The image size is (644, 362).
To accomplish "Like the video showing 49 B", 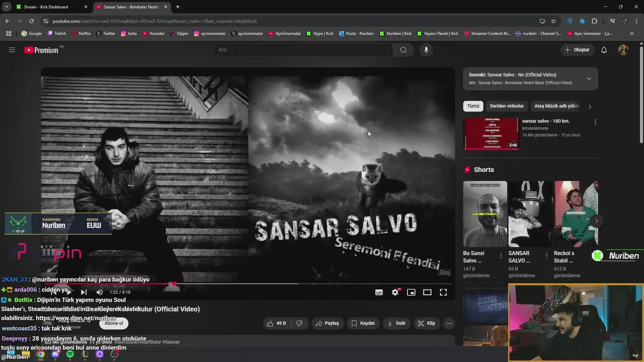I will pos(277,323).
